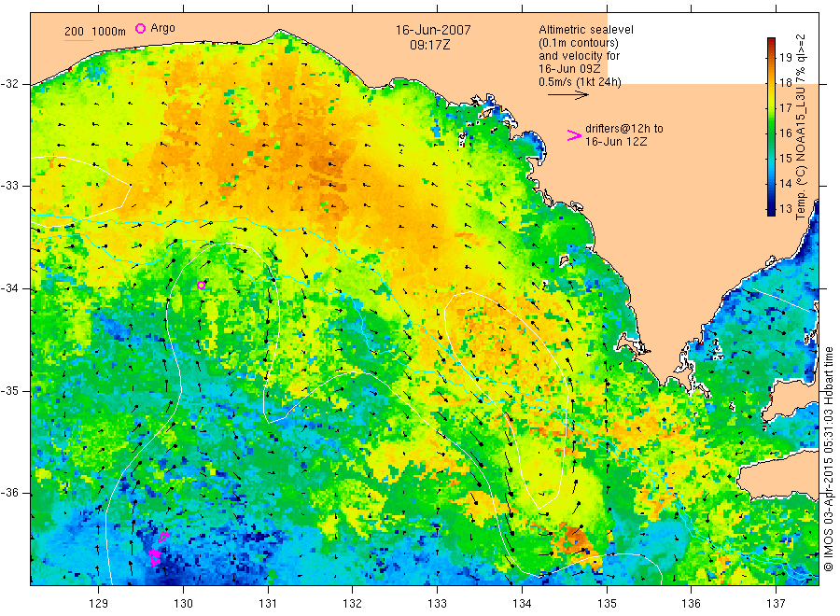Click the temperature color bar
This screenshot has width=840, height=616.
click(771, 127)
